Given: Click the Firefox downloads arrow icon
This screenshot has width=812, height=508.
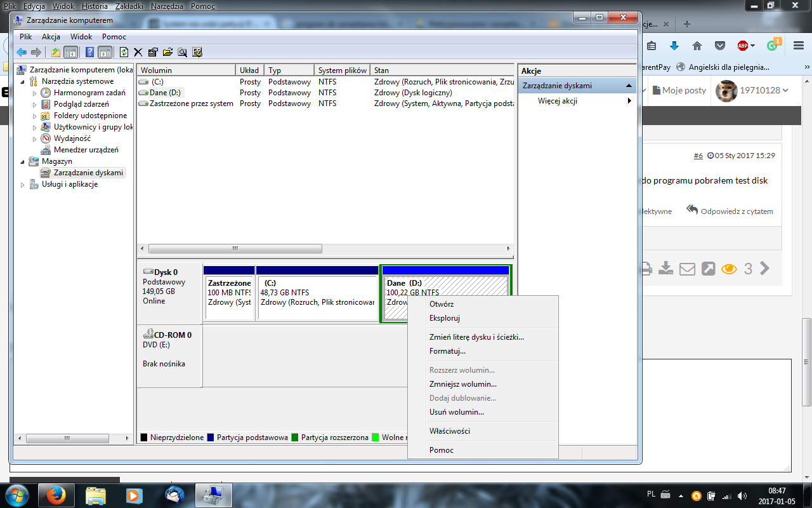Looking at the screenshot, I should point(674,46).
